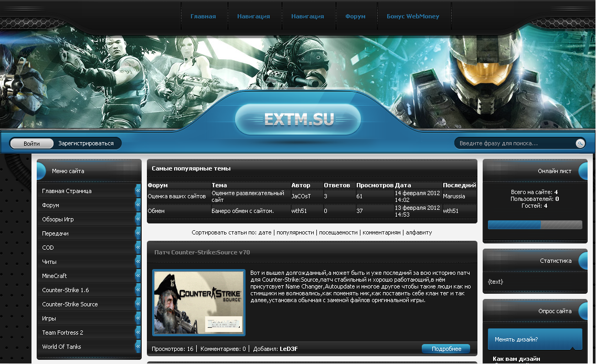Open COD section in site menu
The height and width of the screenshot is (364, 596).
(x=48, y=248)
